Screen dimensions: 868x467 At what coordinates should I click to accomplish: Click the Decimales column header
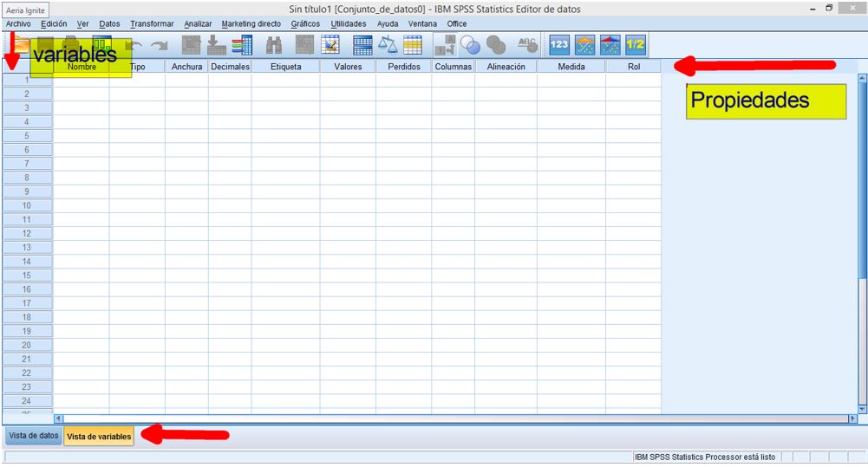[230, 67]
